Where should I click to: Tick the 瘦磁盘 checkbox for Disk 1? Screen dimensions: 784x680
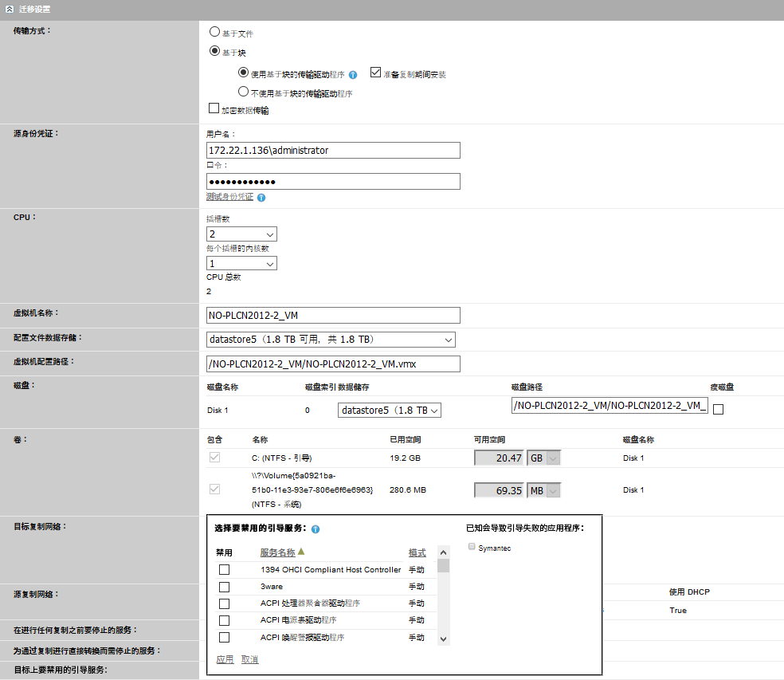point(718,410)
